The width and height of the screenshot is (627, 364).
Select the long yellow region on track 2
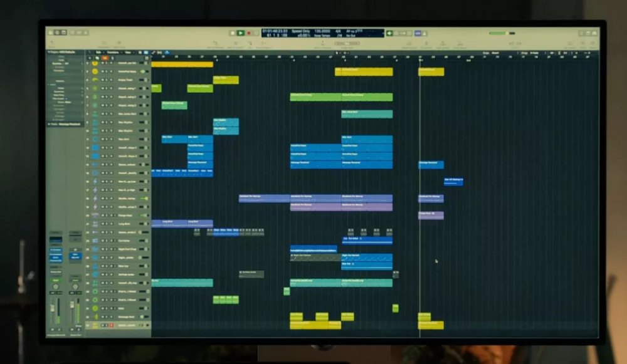(182, 65)
